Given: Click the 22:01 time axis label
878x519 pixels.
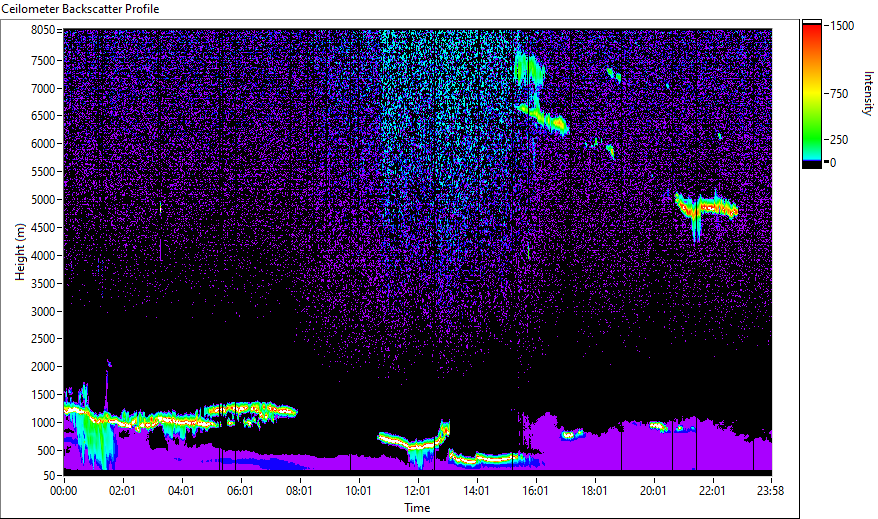Looking at the screenshot, I should coord(712,491).
